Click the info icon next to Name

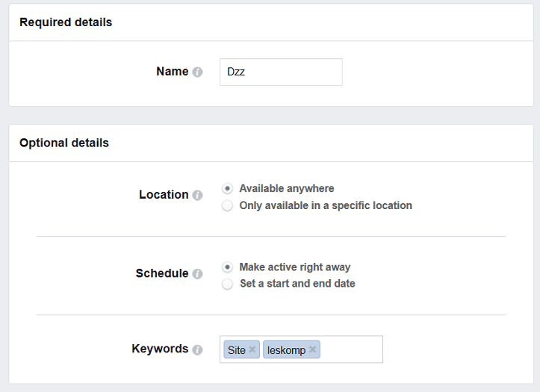(197, 72)
